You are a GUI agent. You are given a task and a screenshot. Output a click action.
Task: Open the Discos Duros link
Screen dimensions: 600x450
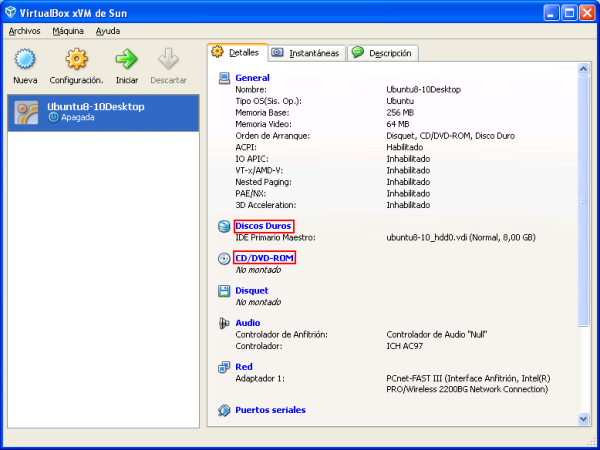(263, 226)
